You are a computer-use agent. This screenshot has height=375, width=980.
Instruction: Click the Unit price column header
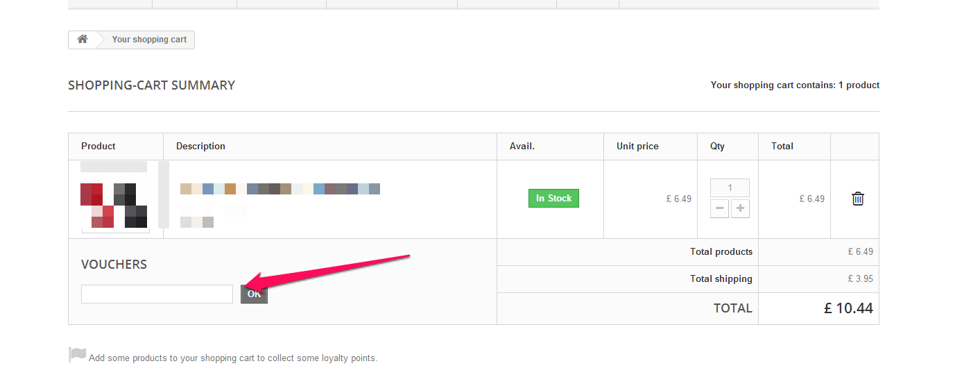(637, 147)
